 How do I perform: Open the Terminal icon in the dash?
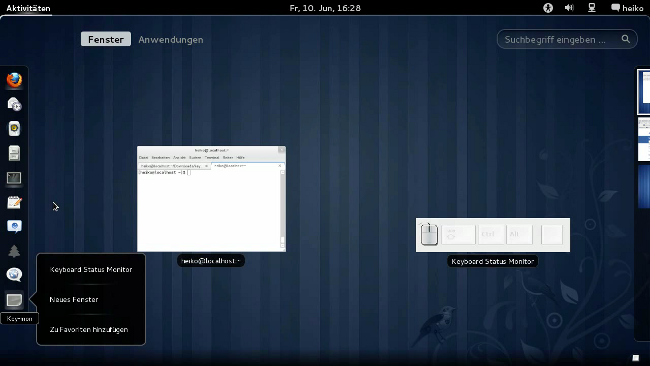14,178
